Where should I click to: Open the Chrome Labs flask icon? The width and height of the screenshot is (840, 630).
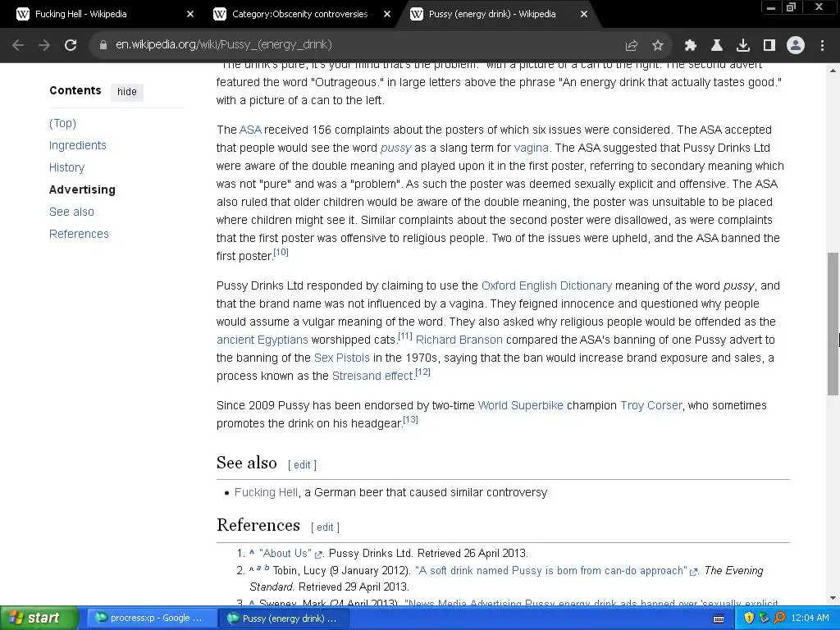click(x=716, y=45)
